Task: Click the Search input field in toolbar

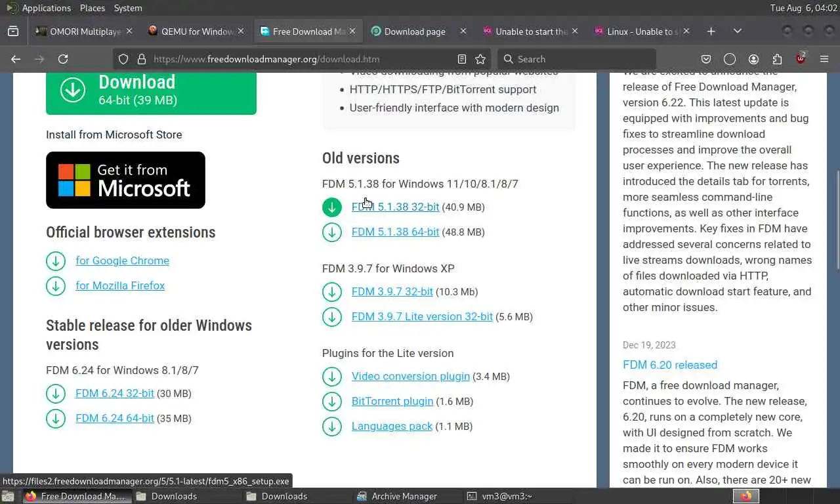Action: pyautogui.click(x=576, y=59)
